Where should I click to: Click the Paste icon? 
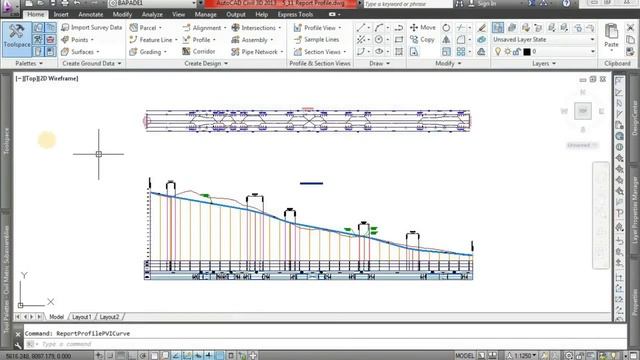click(611, 31)
